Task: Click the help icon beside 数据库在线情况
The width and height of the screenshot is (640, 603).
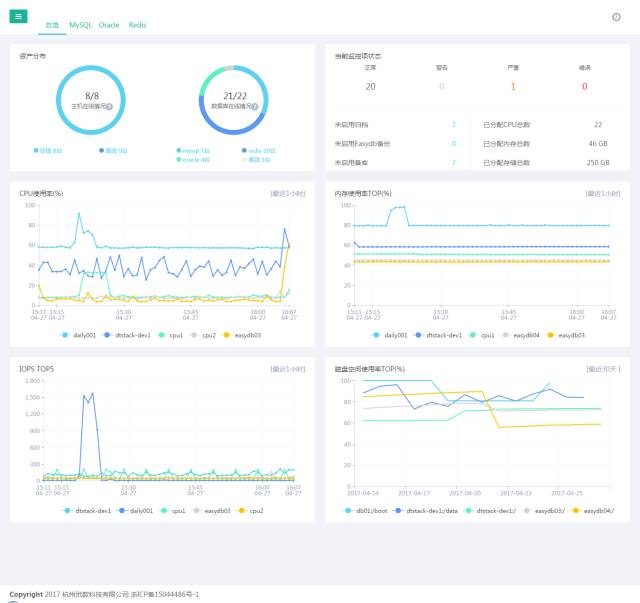Action: click(255, 107)
